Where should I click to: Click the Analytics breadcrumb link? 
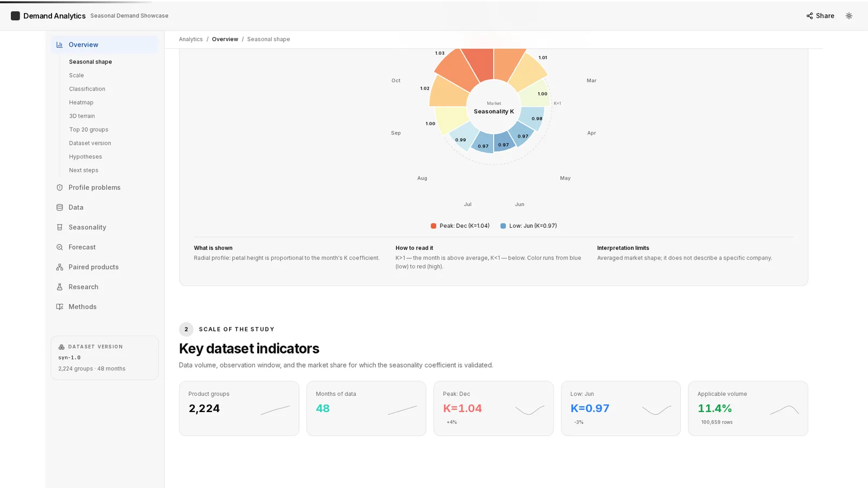tap(191, 39)
